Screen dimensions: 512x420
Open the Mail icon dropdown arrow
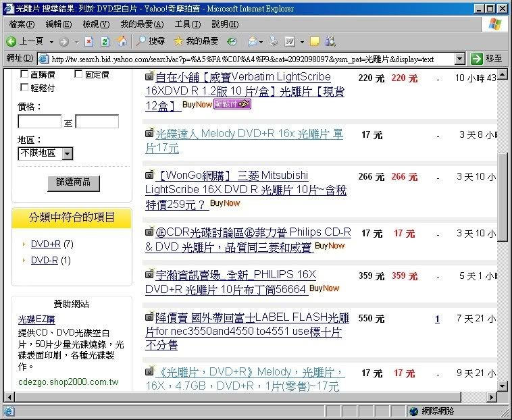(x=261, y=42)
